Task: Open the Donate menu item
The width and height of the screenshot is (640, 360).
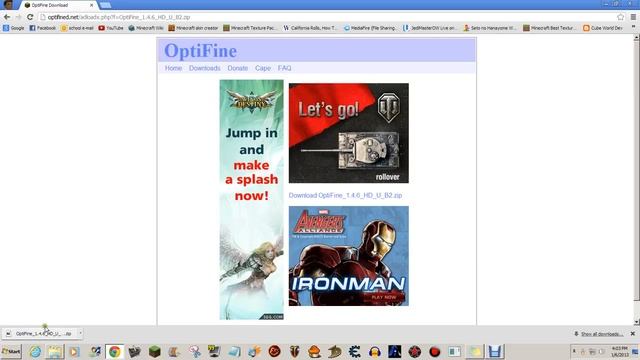Action: (238, 68)
